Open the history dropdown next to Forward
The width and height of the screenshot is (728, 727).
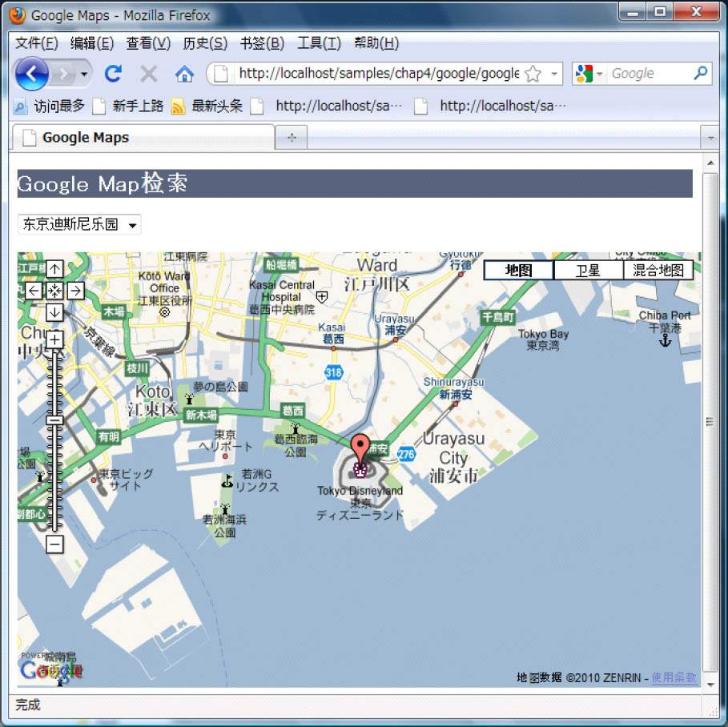coord(84,74)
